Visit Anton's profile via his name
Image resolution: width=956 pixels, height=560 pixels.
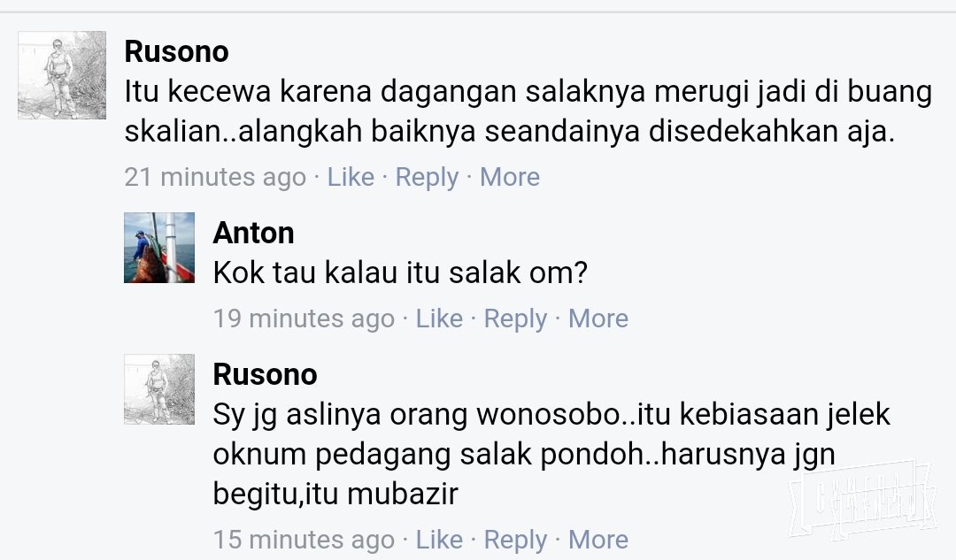pos(253,233)
